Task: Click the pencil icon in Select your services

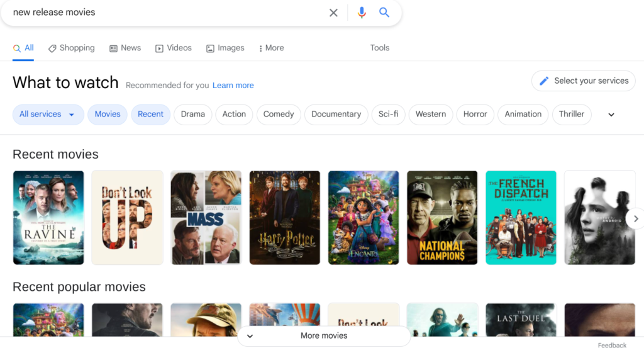Action: (543, 81)
